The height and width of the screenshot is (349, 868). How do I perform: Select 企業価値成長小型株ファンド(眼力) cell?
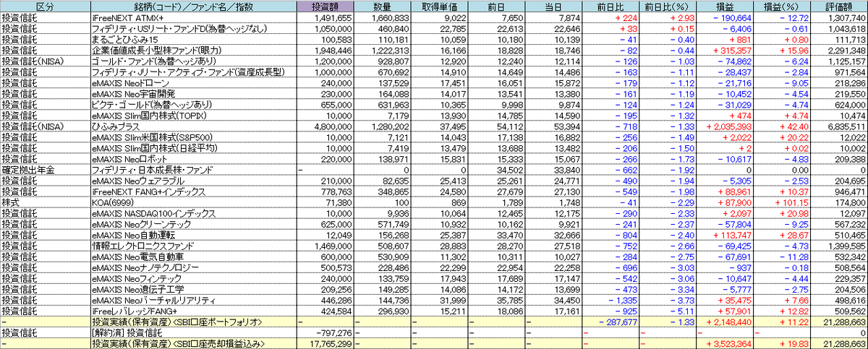pos(192,50)
